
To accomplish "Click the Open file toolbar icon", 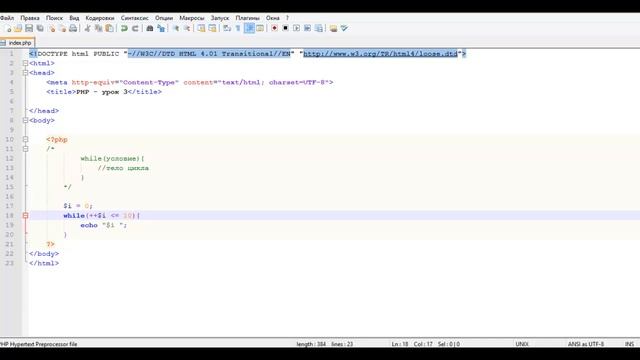I will pos(18,28).
